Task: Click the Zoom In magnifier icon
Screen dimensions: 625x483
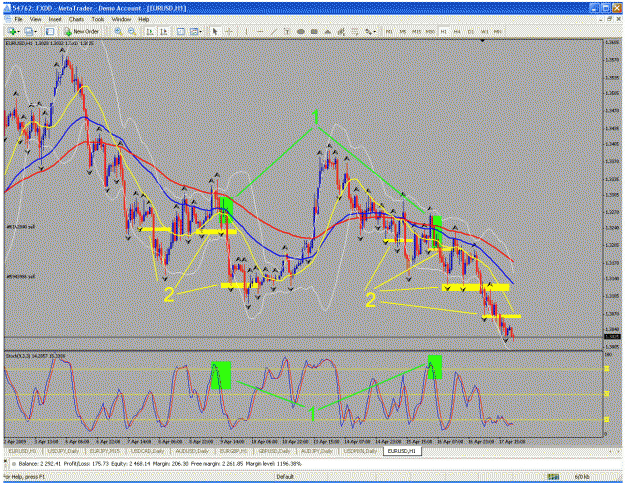Action: coord(118,31)
